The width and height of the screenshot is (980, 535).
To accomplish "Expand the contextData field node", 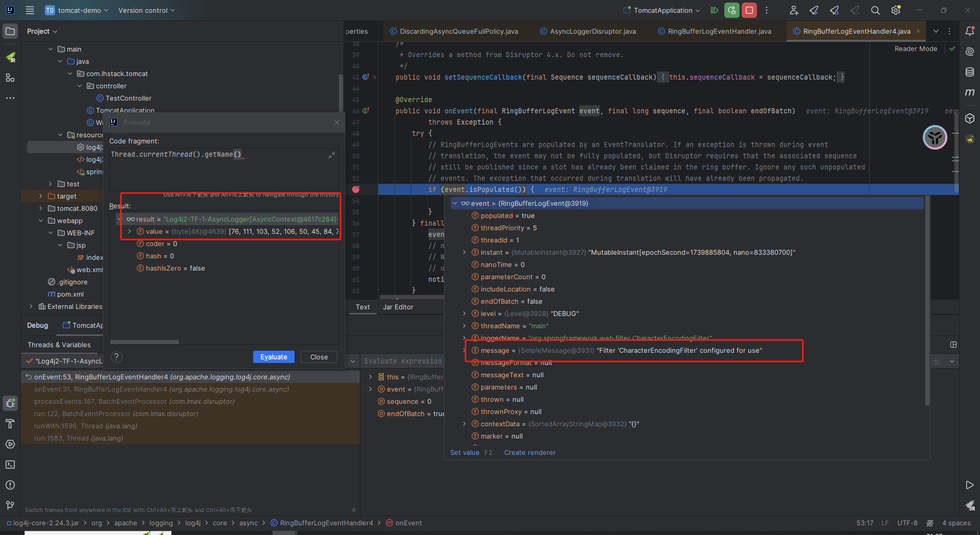I will (464, 424).
